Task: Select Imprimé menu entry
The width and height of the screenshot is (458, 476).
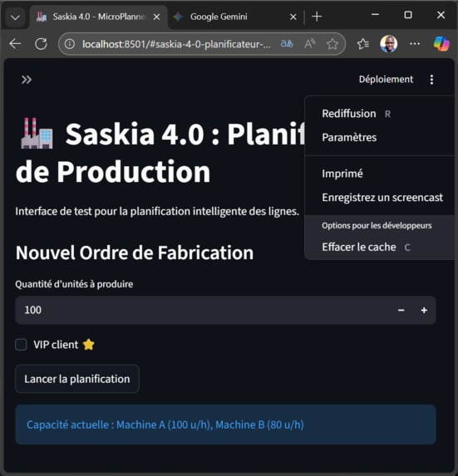Action: pyautogui.click(x=380, y=174)
